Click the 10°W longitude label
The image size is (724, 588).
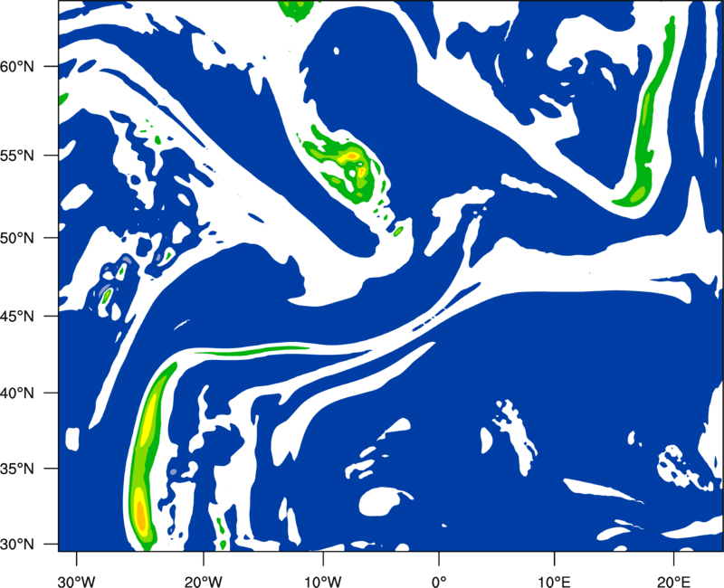[x=322, y=582]
